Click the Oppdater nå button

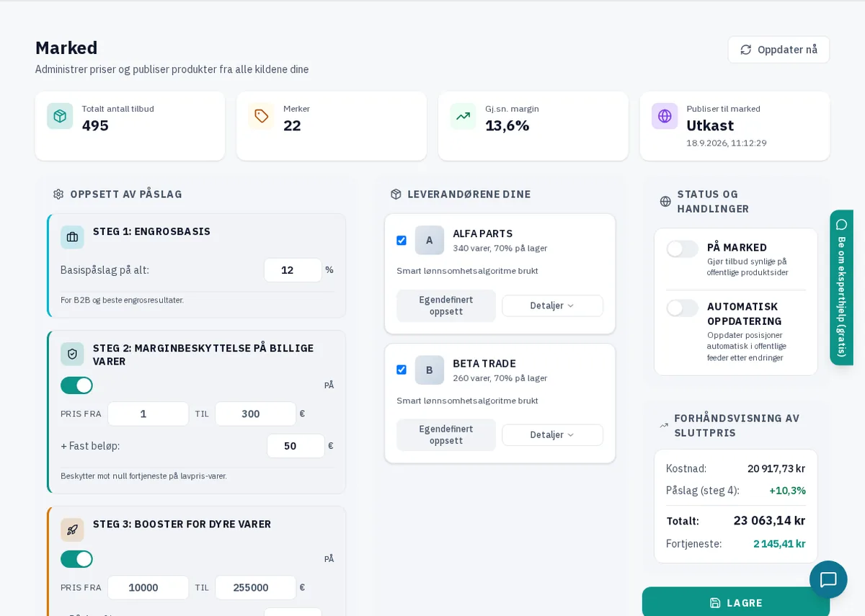click(778, 50)
